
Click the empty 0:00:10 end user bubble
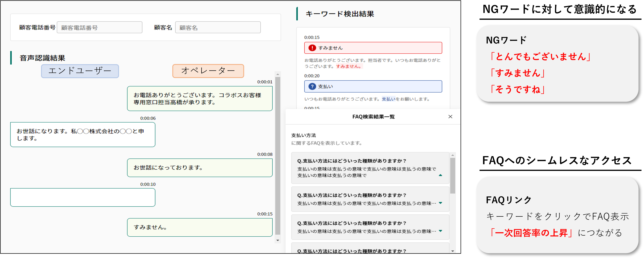coord(83,197)
